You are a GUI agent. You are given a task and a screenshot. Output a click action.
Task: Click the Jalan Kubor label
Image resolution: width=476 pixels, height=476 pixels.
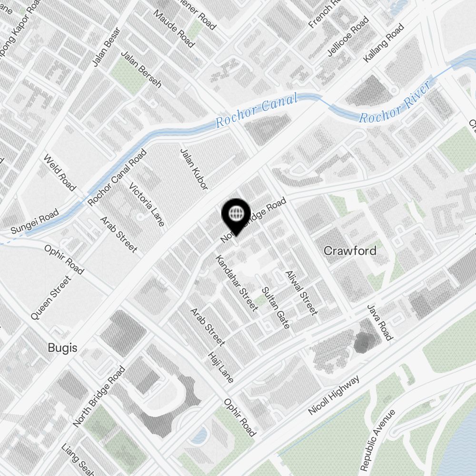point(194,169)
